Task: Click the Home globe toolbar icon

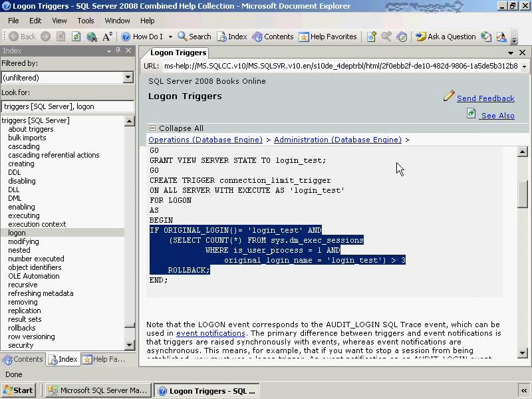Action: tap(92, 37)
